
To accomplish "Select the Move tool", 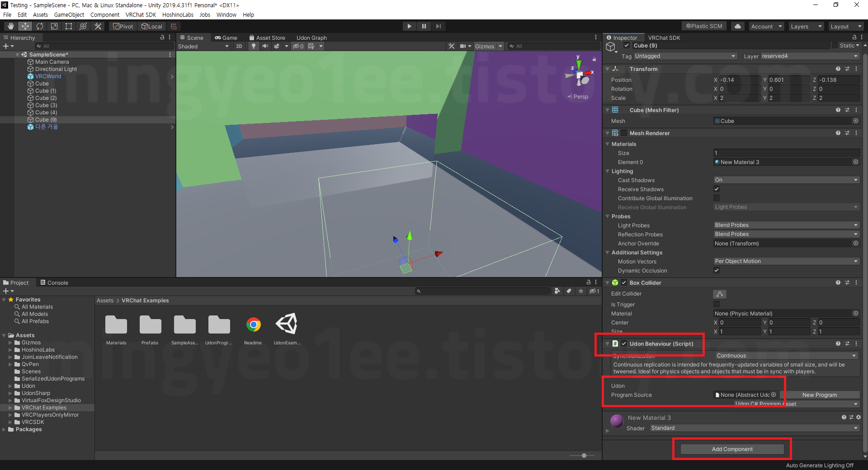I will click(25, 26).
